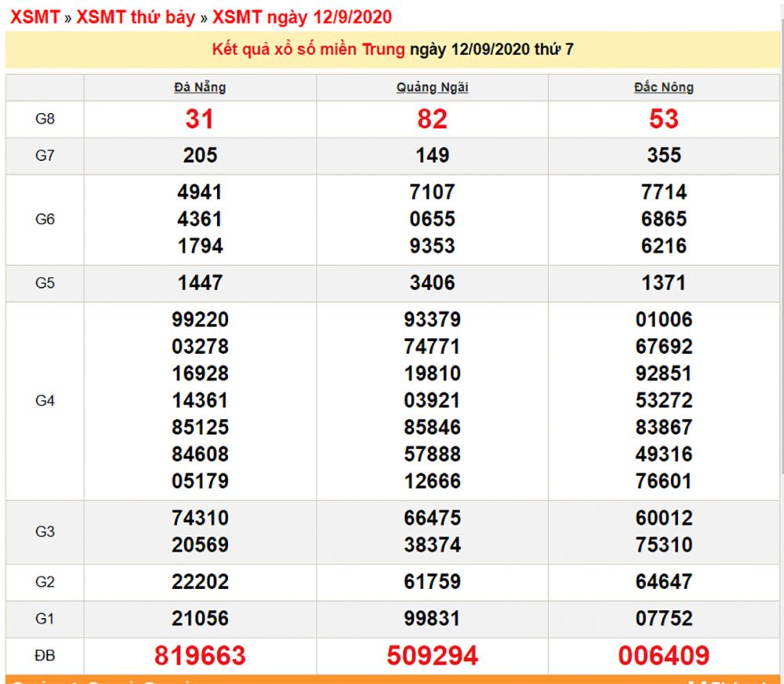Select the ĐB row label
The height and width of the screenshot is (684, 784).
point(45,653)
